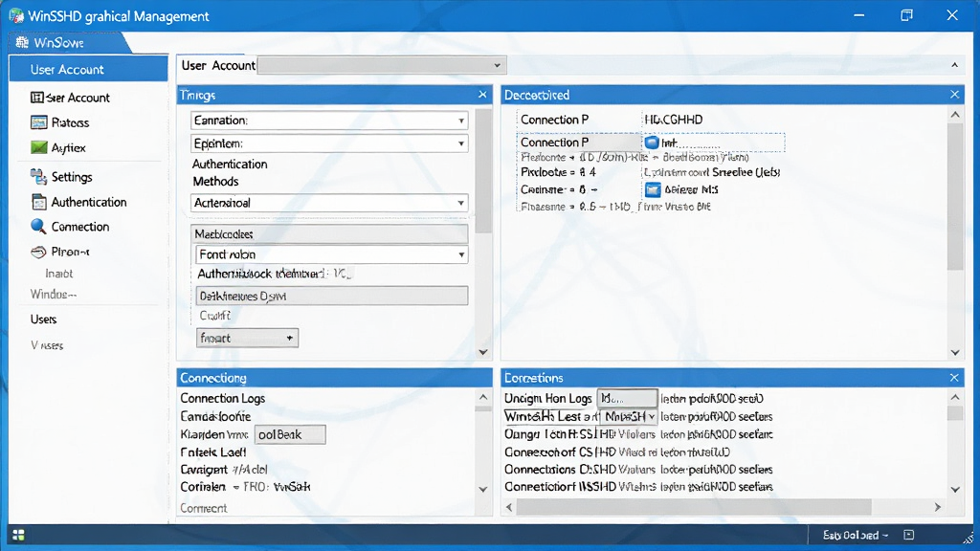Viewport: 980px width, 551px height.
Task: Expand the Epainlem dropdown
Action: click(329, 143)
